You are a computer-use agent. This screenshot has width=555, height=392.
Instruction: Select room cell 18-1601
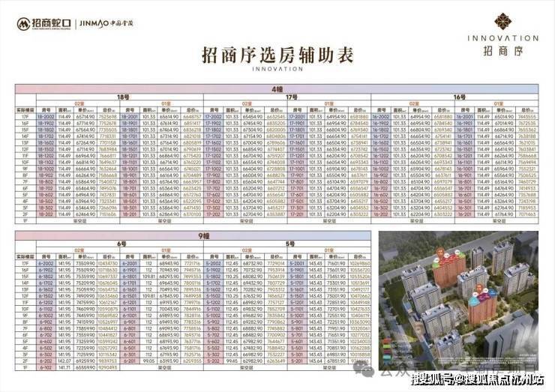tap(130, 142)
